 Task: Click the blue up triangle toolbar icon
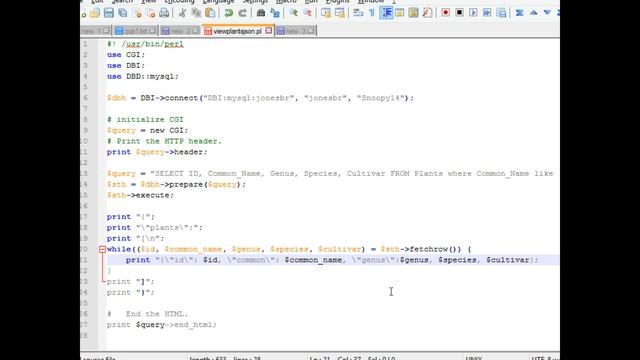pyautogui.click(x=533, y=13)
